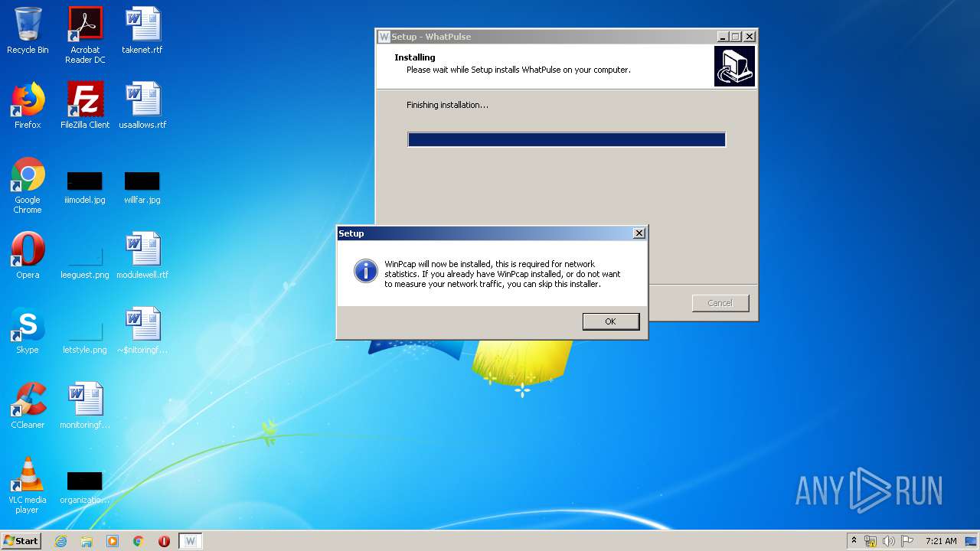Click the network status tray icon
Image resolution: width=980 pixels, height=551 pixels.
871,541
